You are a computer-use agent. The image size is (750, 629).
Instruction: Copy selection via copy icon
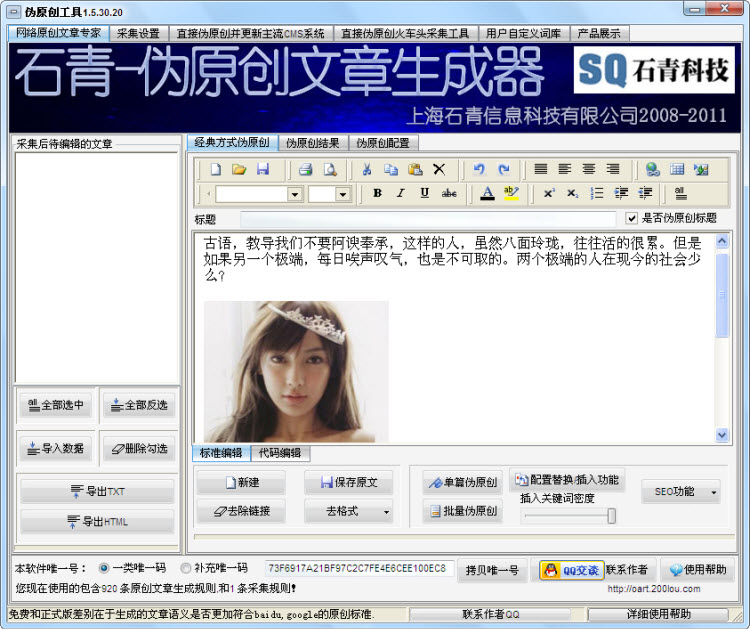[391, 169]
